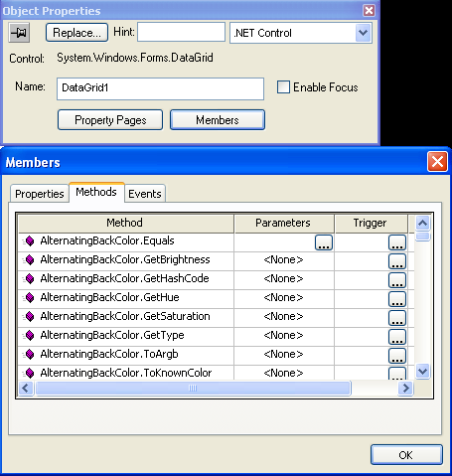Open the trigger ellipsis for the GetBrightness row

[397, 261]
